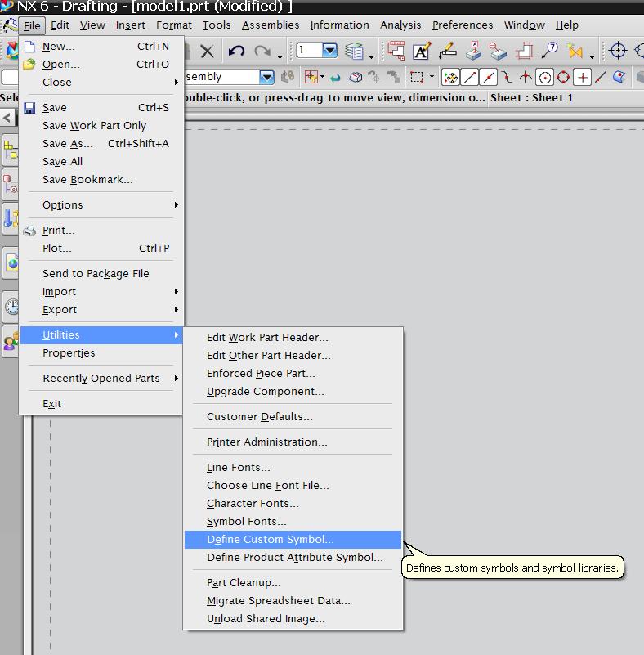This screenshot has height=655, width=644.
Task: Open the work layer number dropdown arrow
Action: click(329, 51)
